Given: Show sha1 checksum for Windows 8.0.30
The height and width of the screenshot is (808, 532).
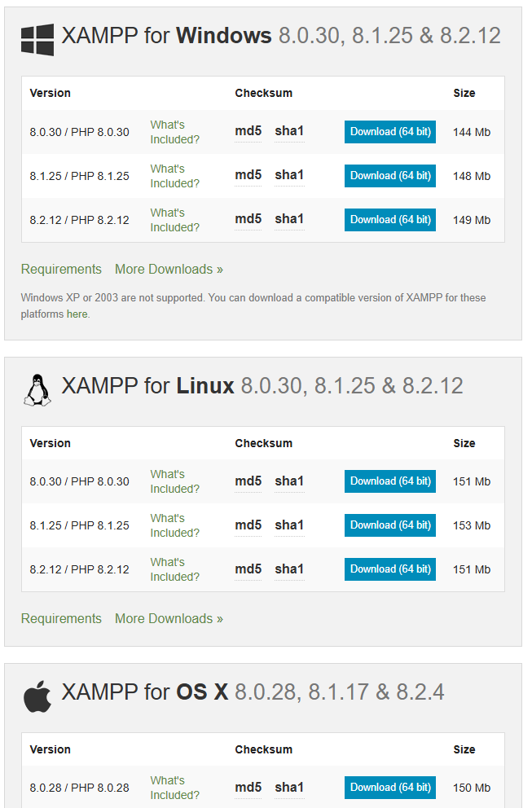Looking at the screenshot, I should [x=289, y=131].
